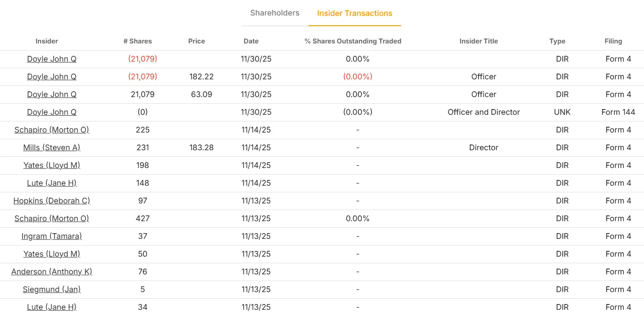Click the Filing column header
644x316 pixels.
click(x=613, y=41)
